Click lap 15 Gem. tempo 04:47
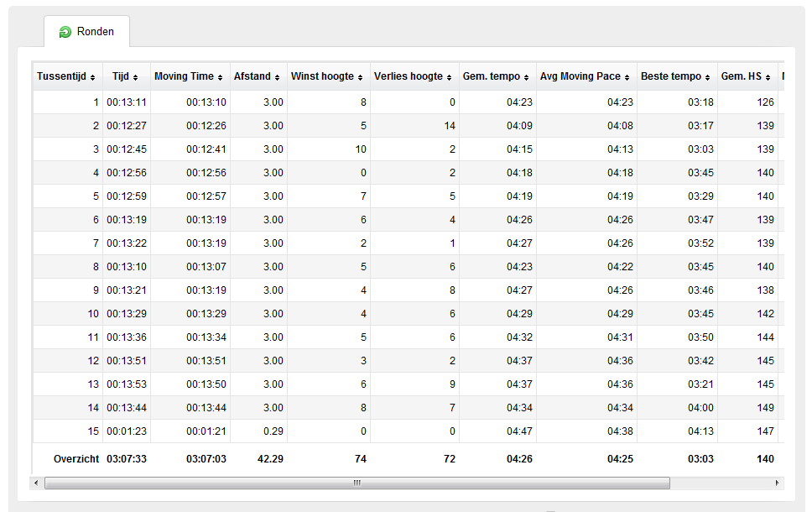 519,431
